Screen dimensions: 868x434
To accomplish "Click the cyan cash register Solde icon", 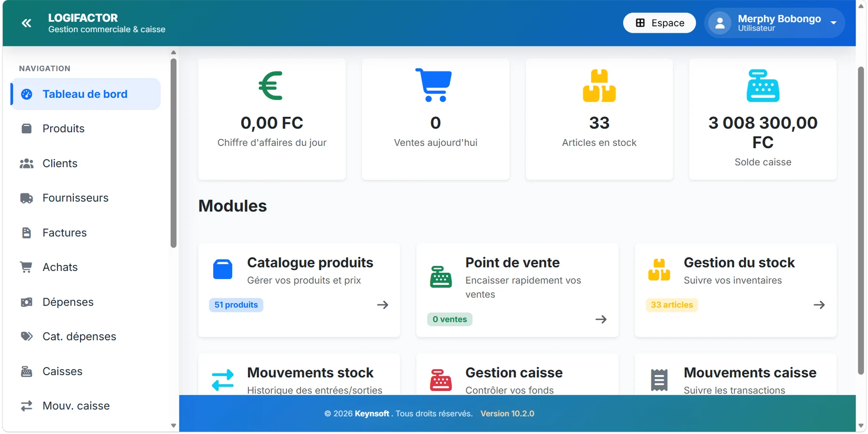I will [763, 85].
